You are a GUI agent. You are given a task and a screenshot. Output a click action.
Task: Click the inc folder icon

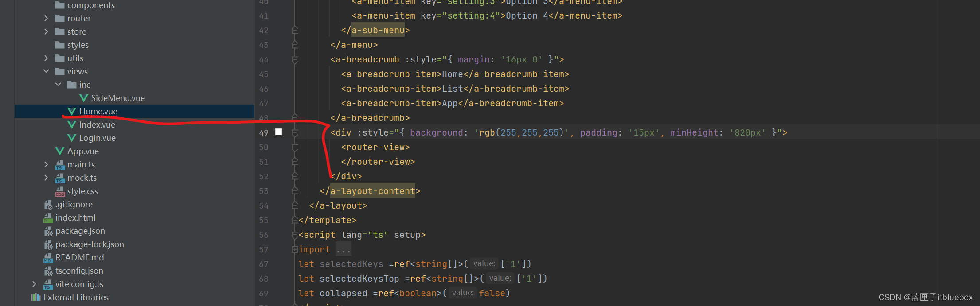[72, 85]
